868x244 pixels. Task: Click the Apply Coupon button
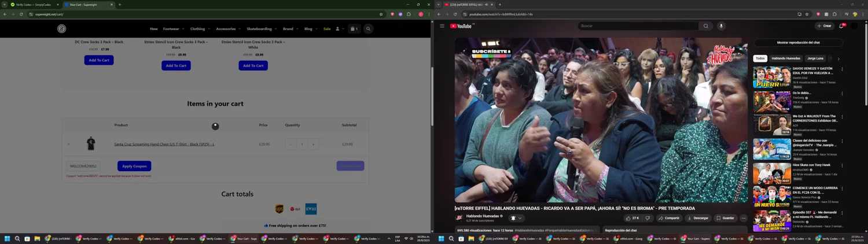point(134,166)
